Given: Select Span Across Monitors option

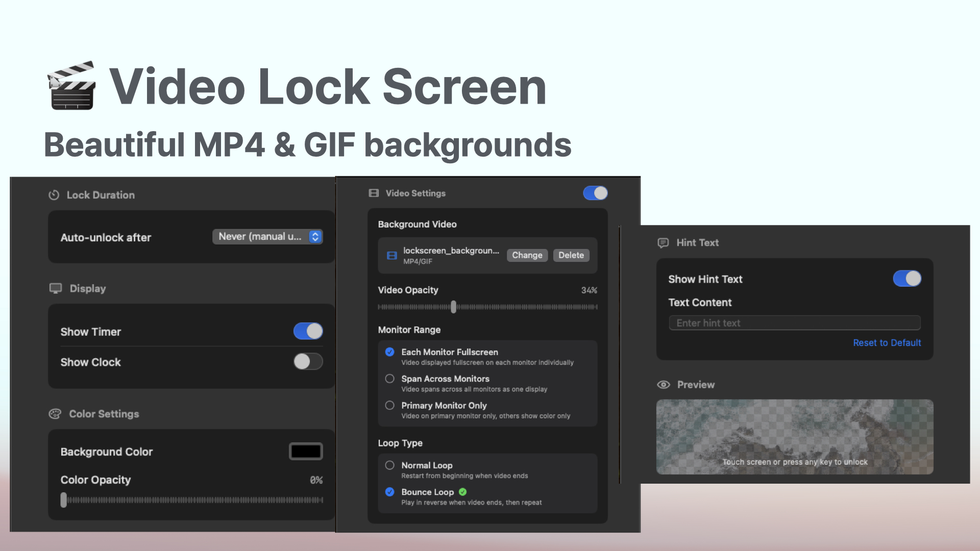Looking at the screenshot, I should 390,379.
